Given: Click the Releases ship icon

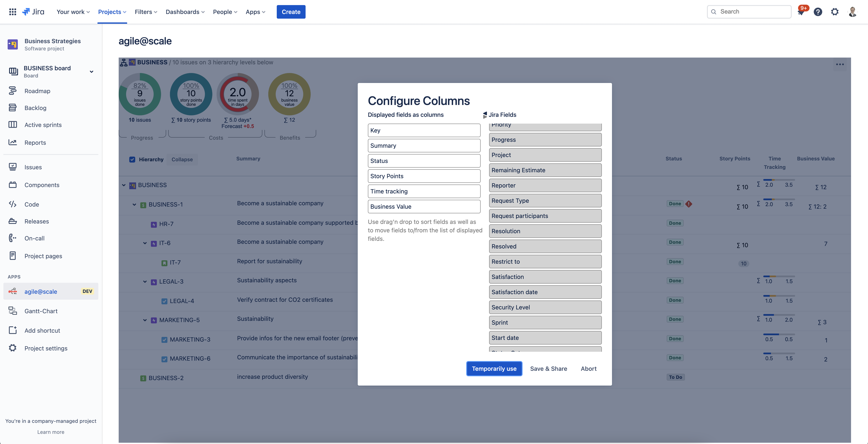Looking at the screenshot, I should (x=13, y=221).
